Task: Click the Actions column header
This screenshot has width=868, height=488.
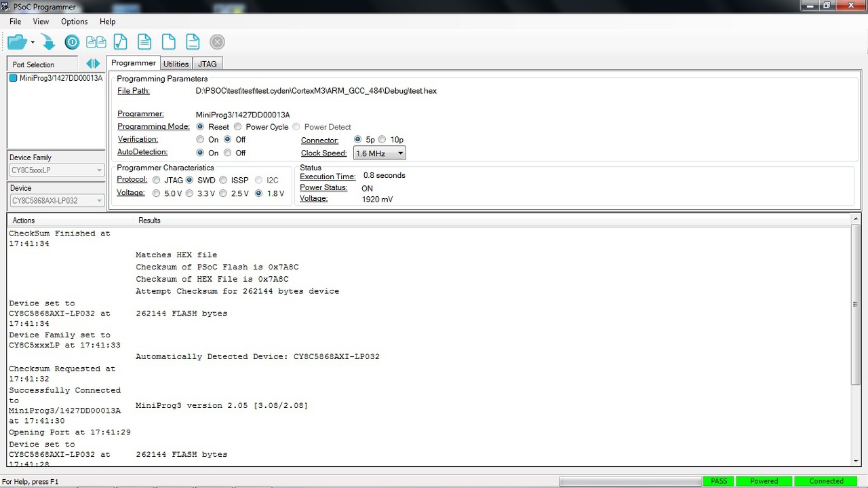Action: [x=71, y=221]
